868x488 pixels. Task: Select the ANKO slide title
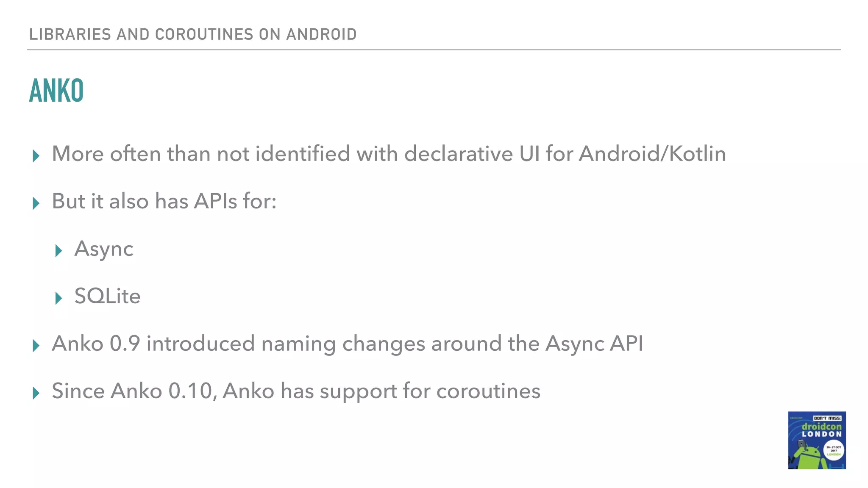click(x=56, y=91)
